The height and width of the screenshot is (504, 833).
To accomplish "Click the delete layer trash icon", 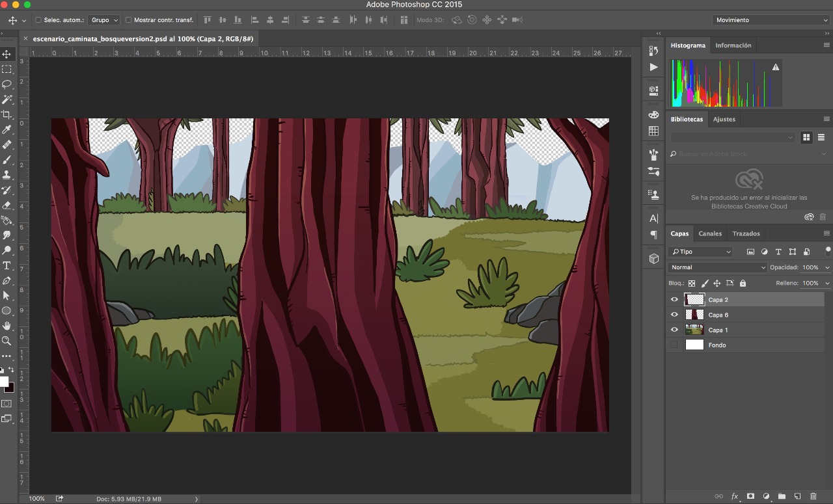I will (x=813, y=496).
